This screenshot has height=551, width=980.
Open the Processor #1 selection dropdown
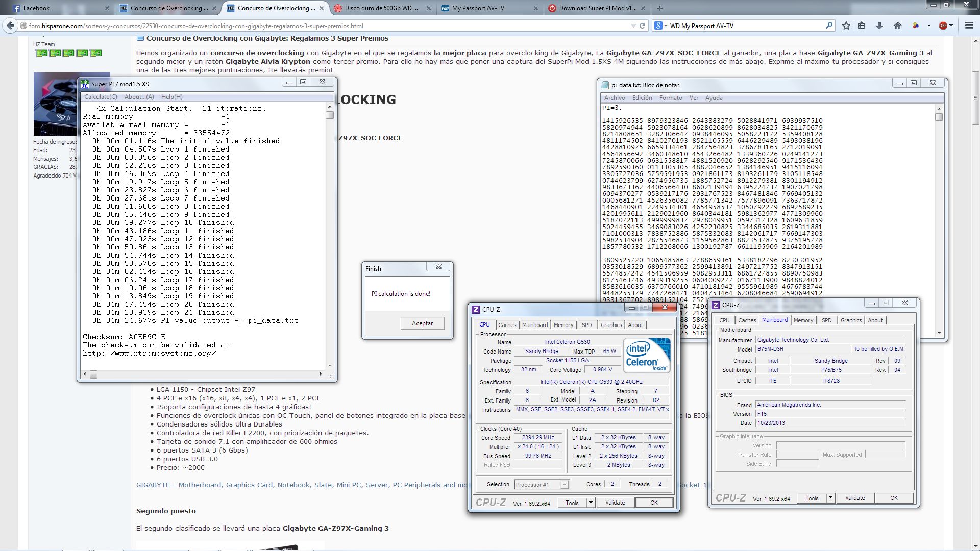[x=564, y=485]
